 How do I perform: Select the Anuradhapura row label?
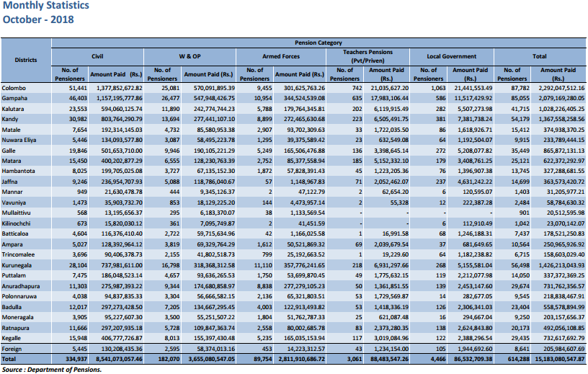click(x=21, y=286)
